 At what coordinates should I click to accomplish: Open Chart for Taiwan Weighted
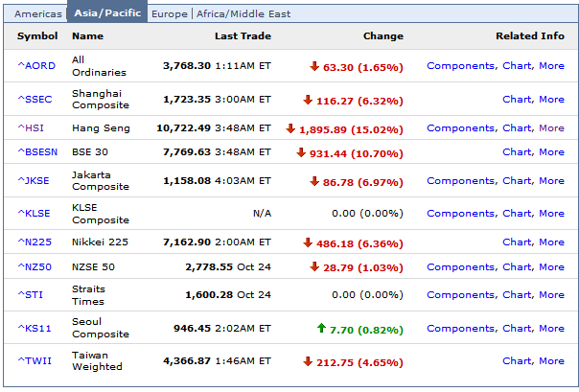(x=517, y=361)
